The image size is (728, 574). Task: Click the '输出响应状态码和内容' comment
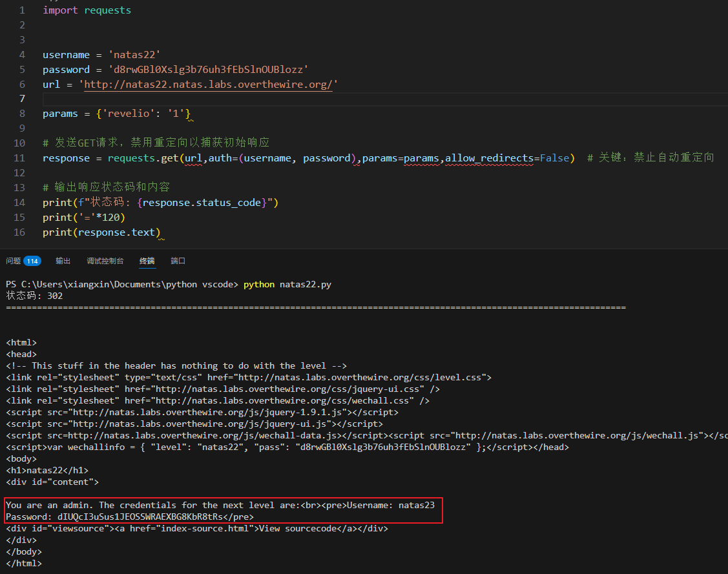(x=107, y=187)
